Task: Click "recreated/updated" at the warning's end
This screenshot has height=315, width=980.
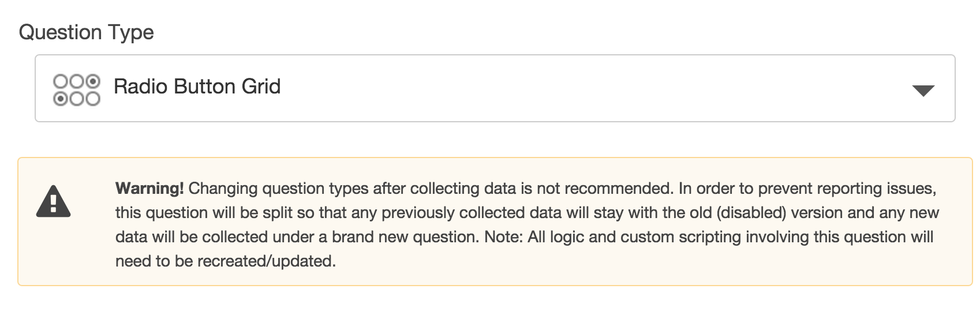Action: [x=265, y=261]
